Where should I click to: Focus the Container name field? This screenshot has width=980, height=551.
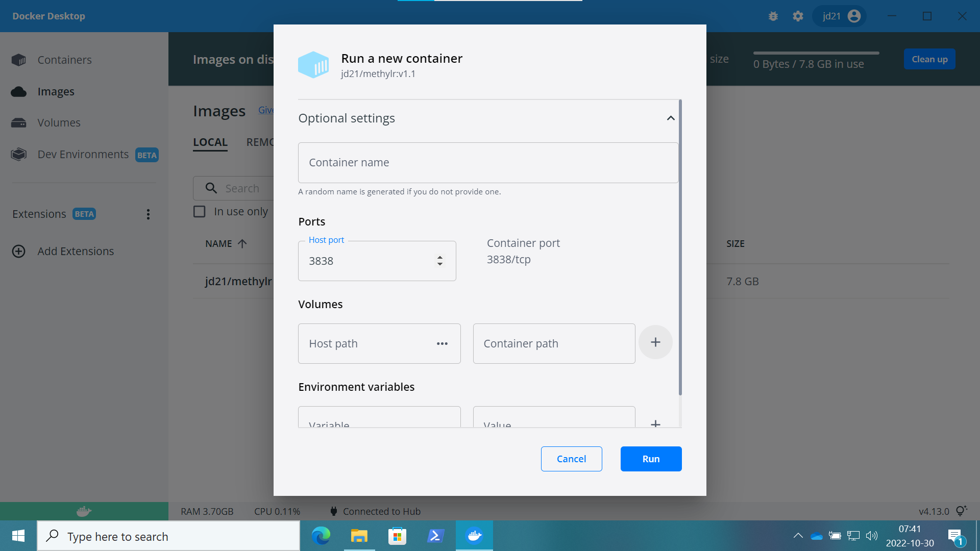(488, 163)
